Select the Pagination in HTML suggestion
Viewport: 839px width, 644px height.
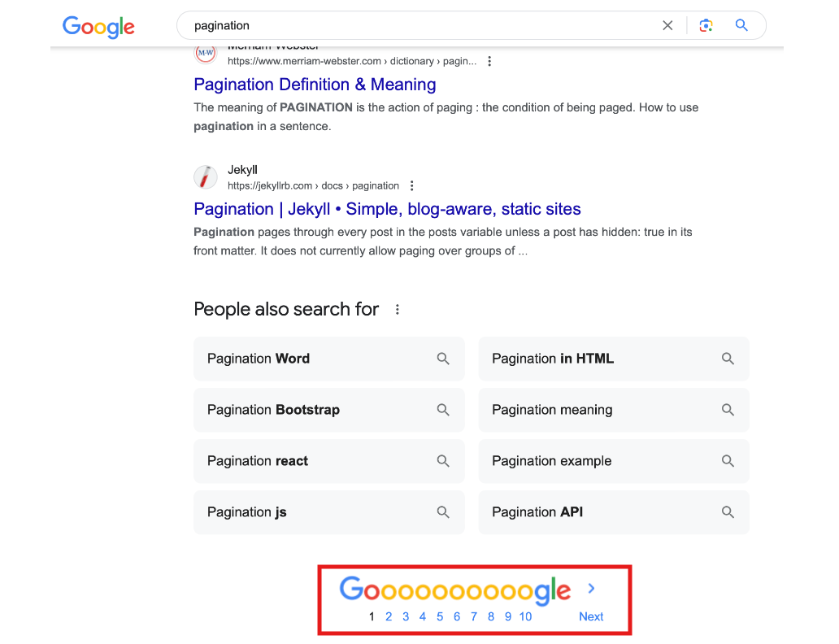tap(553, 359)
